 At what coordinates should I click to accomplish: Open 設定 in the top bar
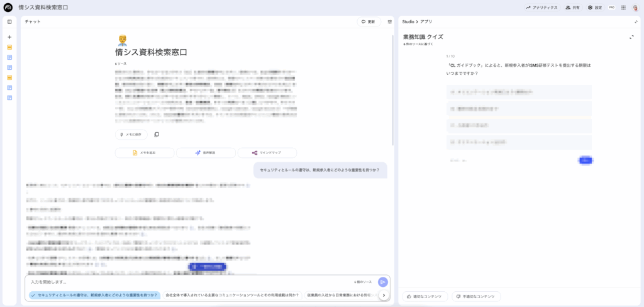coord(594,8)
